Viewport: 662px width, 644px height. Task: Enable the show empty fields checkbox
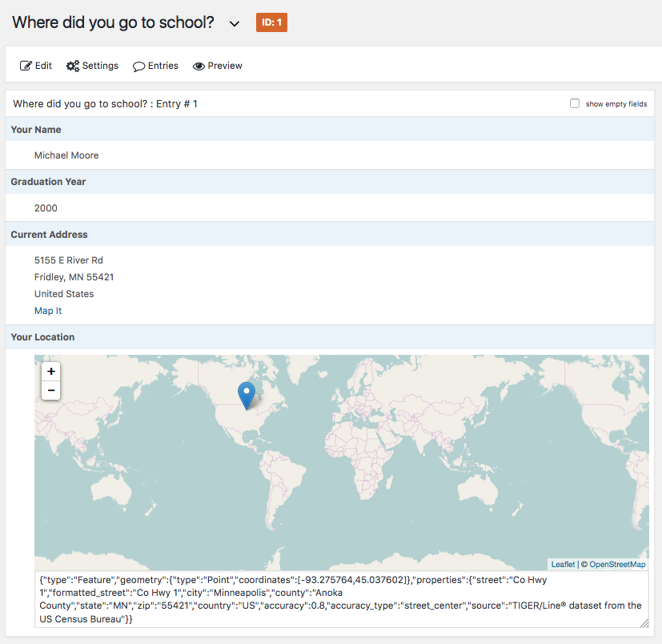575,103
